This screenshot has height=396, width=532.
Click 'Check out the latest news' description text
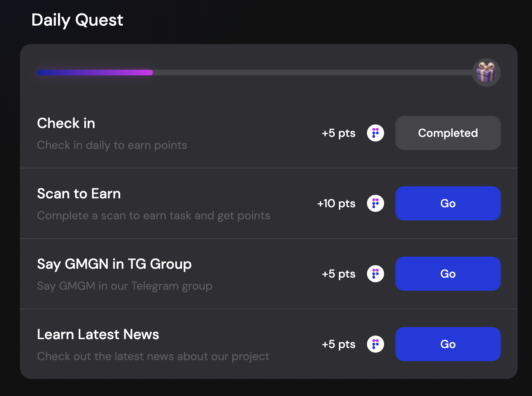pos(153,356)
